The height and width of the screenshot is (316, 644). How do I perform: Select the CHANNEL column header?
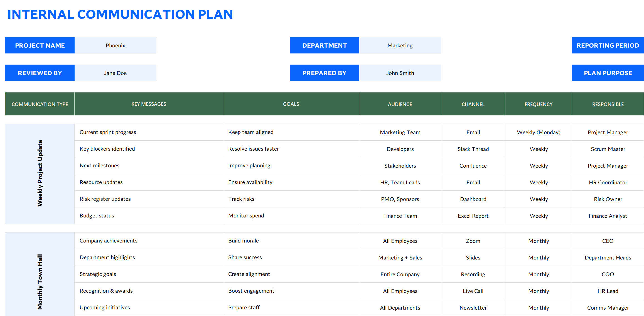473,104
